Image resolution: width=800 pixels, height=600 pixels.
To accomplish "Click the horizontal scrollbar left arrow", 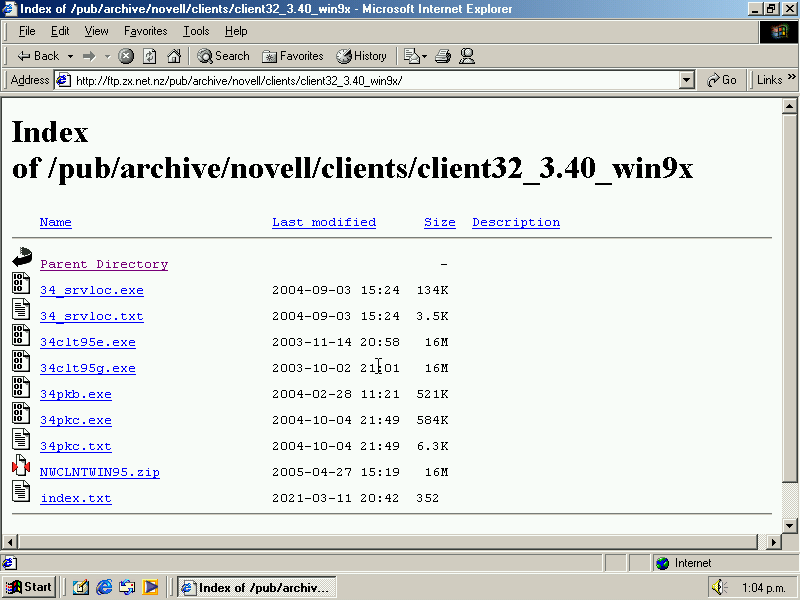I will [10, 542].
